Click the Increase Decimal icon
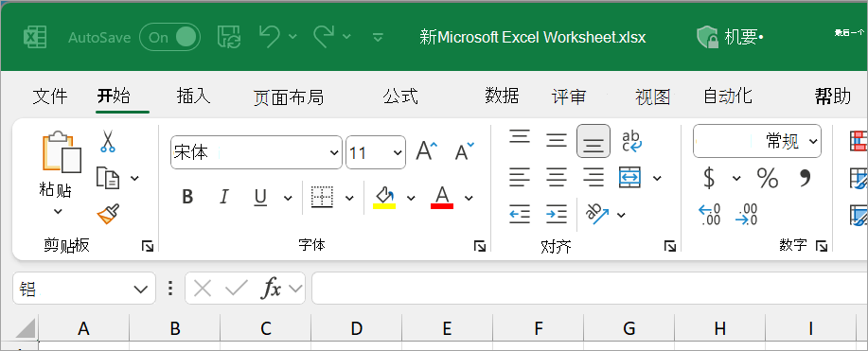 coord(710,214)
